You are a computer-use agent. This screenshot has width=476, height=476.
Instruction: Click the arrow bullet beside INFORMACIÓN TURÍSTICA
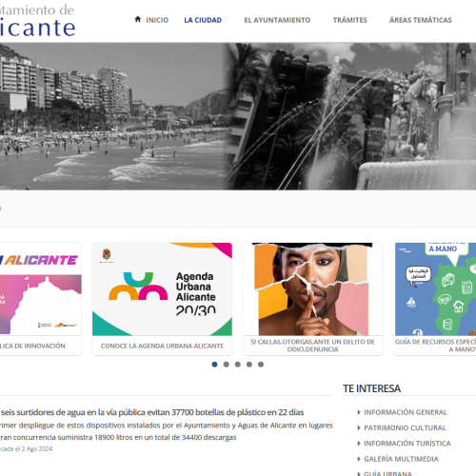(359, 444)
